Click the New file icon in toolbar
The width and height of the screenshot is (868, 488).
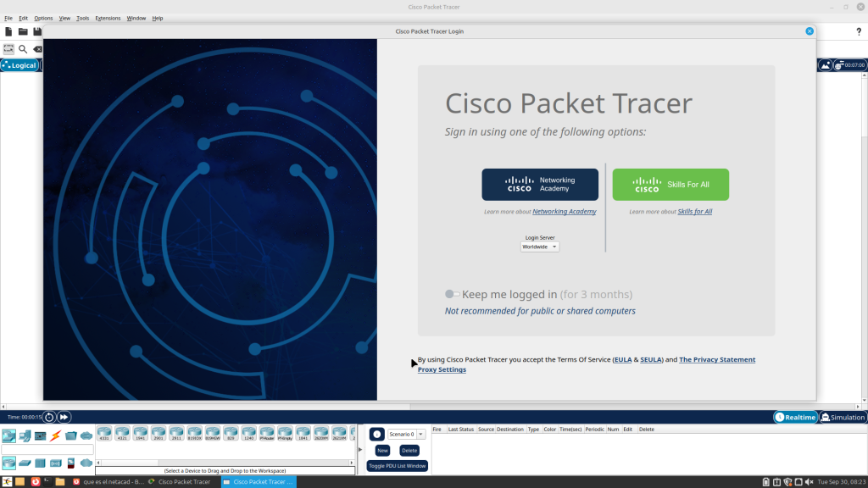click(8, 32)
